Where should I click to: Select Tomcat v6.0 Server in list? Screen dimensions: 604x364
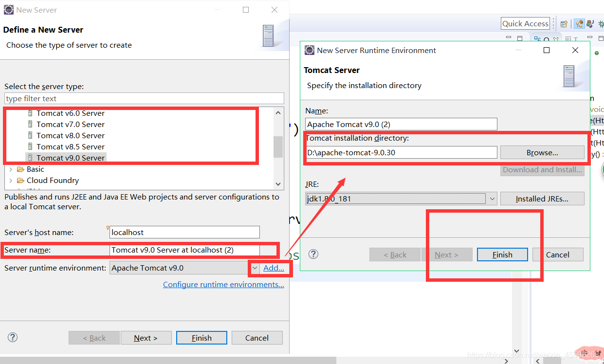(x=71, y=113)
